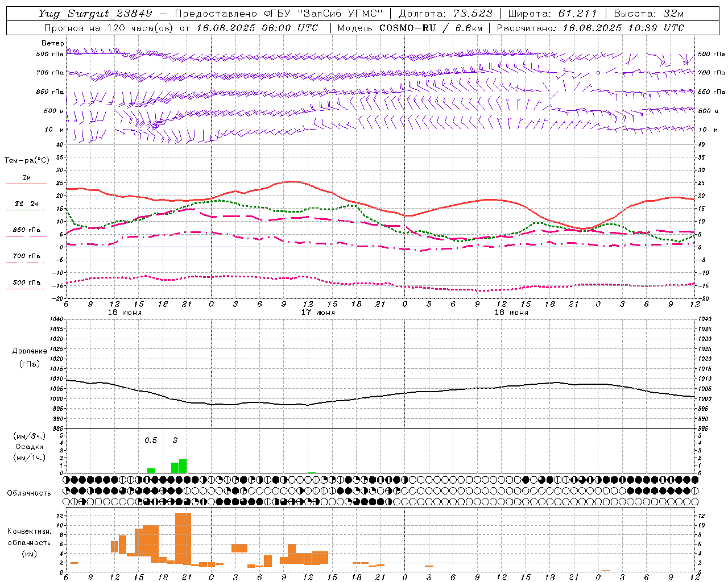Click forecast start time 16.06.2025 06:00 UTC
728x582 pixels.
pos(257,28)
